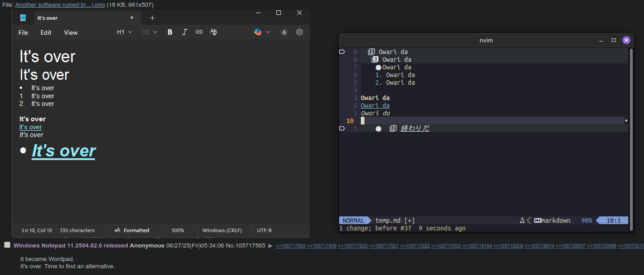Expand the Copilot dropdown arrow
Viewport: 644px width, 275px height.
[x=268, y=32]
